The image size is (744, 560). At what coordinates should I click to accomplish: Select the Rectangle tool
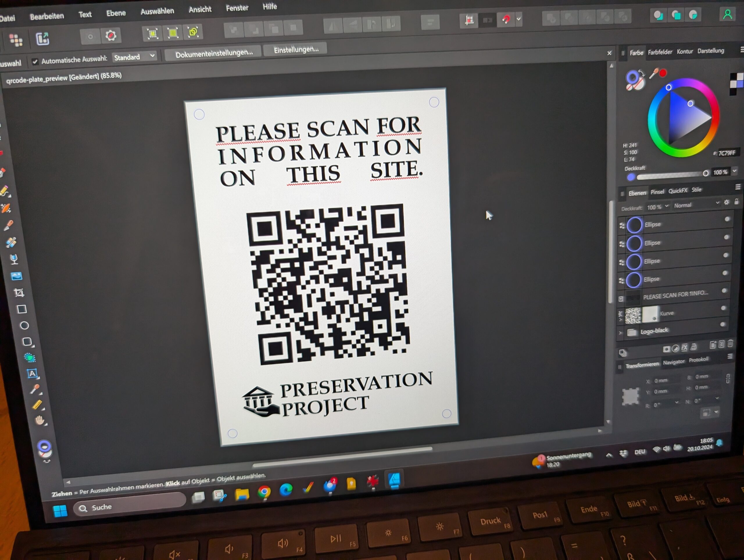(x=22, y=309)
